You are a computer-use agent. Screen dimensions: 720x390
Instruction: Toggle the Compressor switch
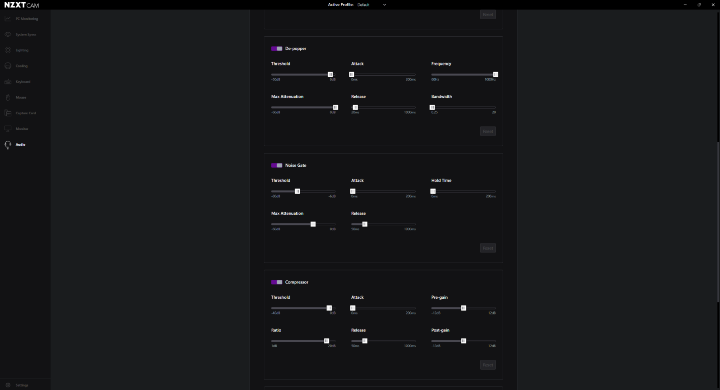tap(276, 282)
